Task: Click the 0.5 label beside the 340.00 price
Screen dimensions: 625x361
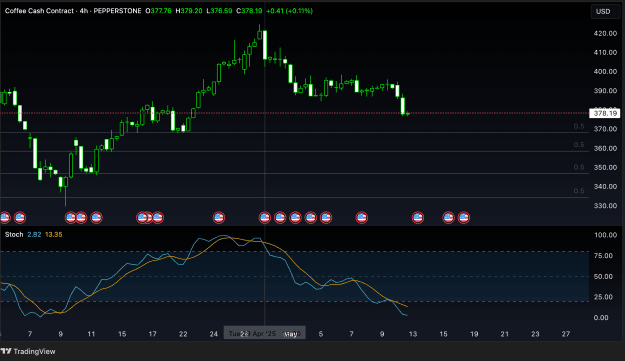Action: pos(579,191)
